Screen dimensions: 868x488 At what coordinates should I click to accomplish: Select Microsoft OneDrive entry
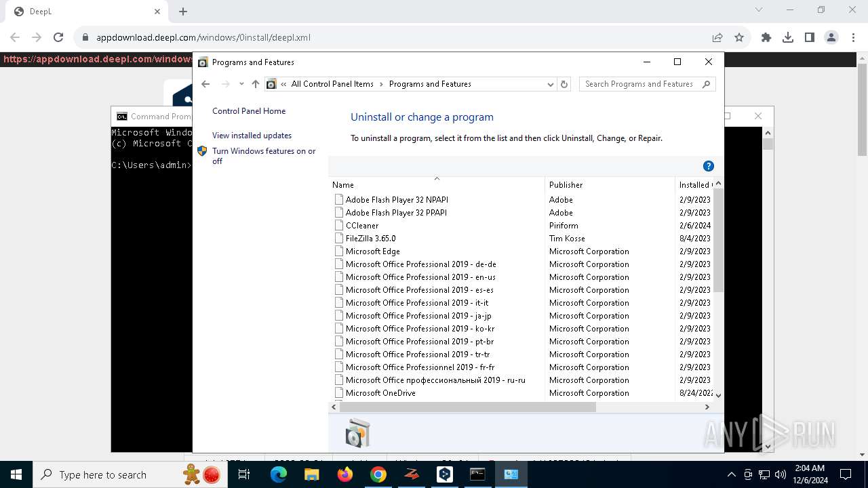[x=380, y=393]
